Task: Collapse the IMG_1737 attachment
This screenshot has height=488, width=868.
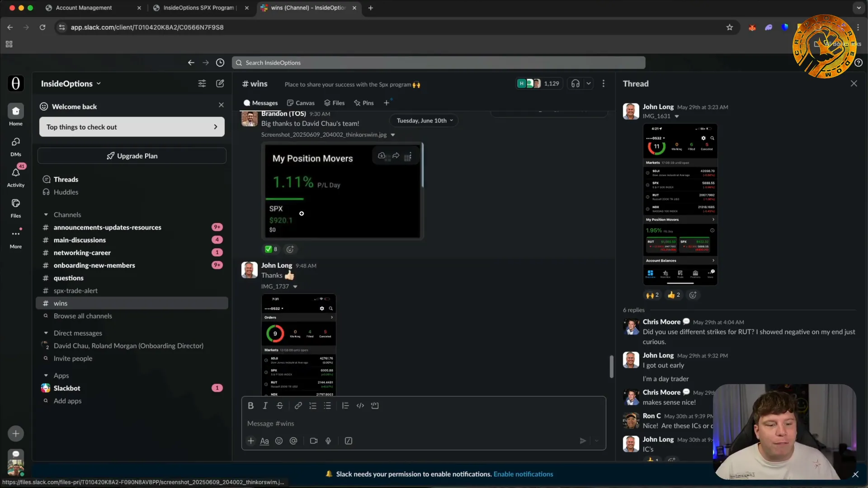Action: 295,287
